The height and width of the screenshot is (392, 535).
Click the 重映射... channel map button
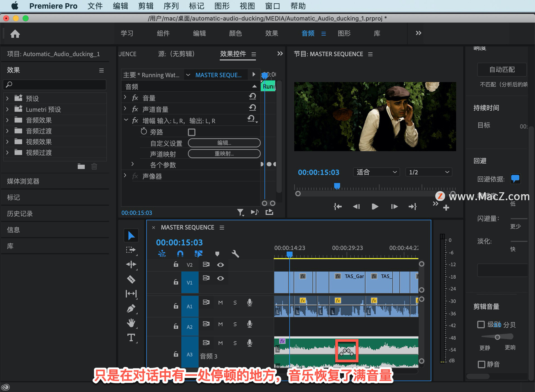pos(224,154)
